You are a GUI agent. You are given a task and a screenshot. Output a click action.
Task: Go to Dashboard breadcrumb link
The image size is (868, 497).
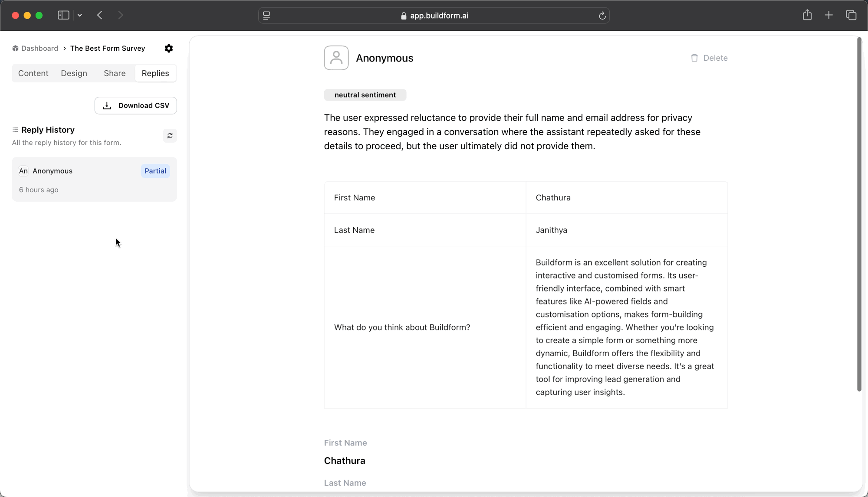39,48
